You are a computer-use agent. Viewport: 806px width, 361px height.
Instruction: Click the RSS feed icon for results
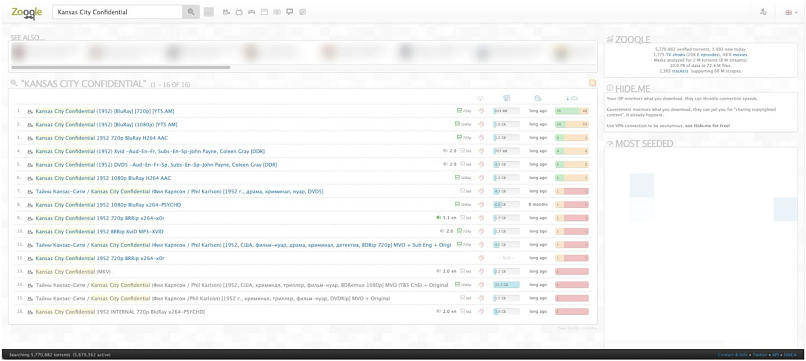(x=592, y=83)
